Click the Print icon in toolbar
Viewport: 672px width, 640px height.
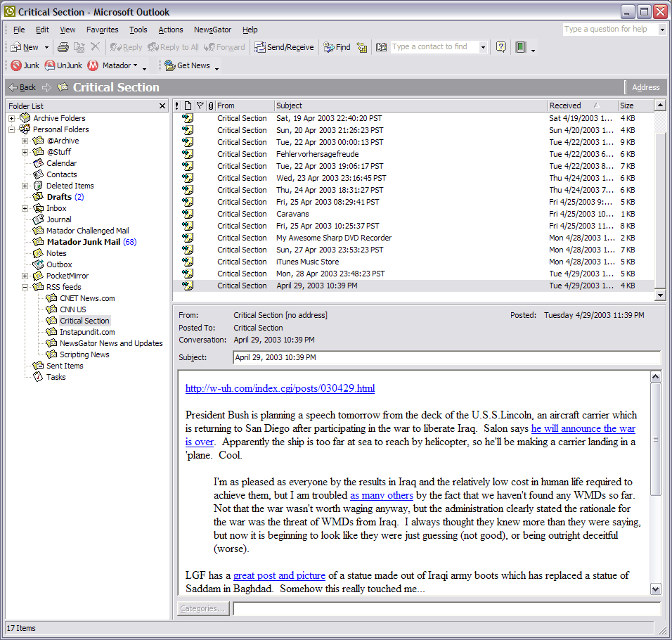[63, 47]
